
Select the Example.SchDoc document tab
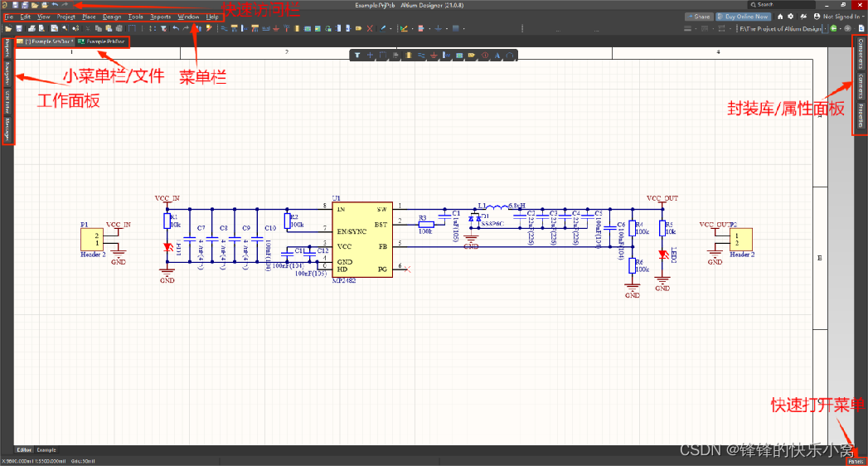[x=46, y=41]
